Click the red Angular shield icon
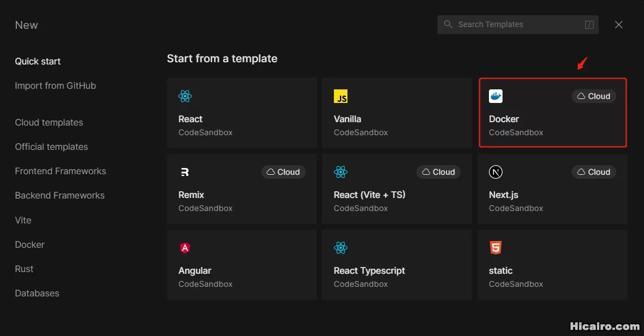Viewport: 644px width, 336px height. [185, 248]
